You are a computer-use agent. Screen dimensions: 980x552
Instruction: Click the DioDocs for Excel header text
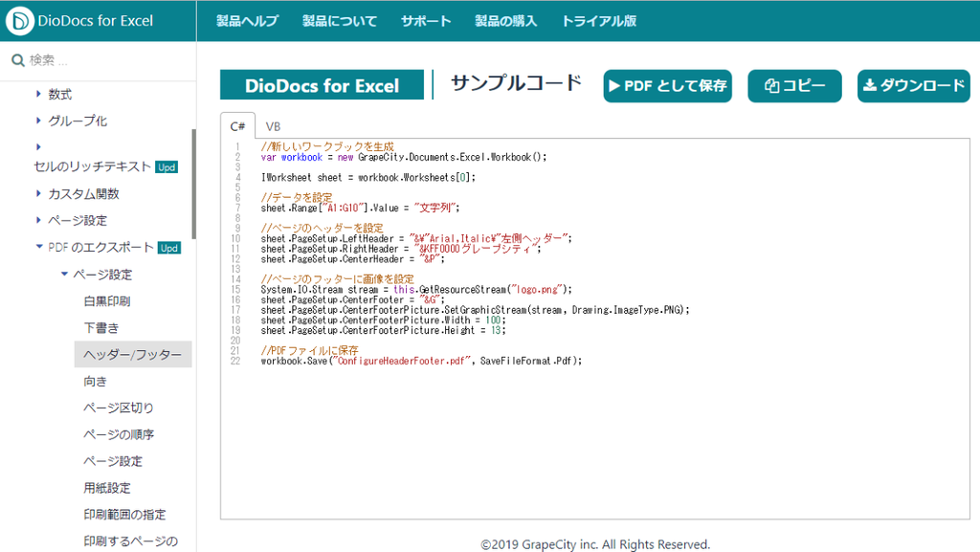[95, 21]
